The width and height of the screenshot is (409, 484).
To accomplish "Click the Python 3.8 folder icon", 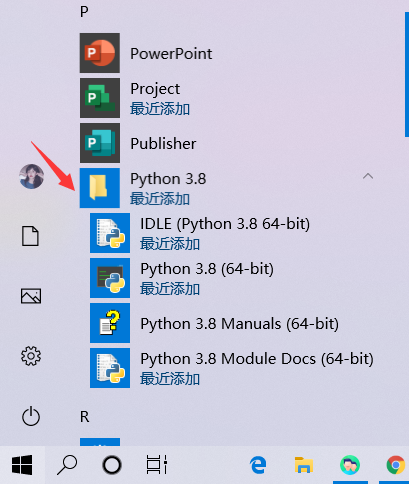I will click(x=100, y=188).
